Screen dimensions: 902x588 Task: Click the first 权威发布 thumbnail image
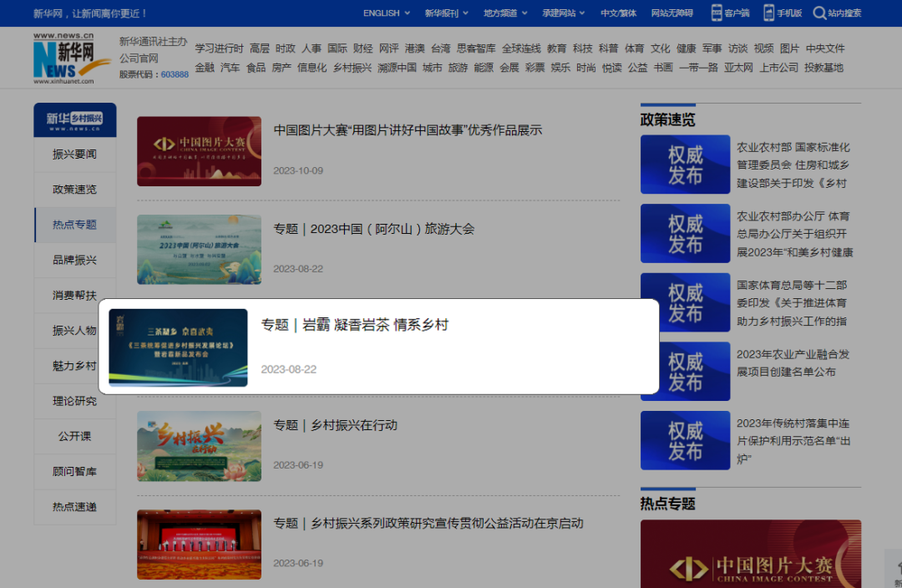(x=685, y=165)
